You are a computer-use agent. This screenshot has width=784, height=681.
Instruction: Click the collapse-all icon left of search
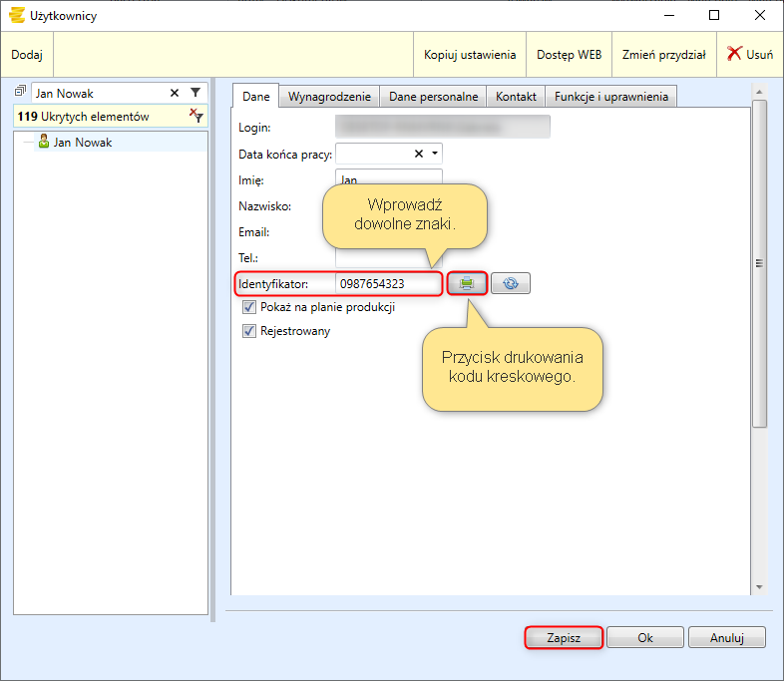click(20, 92)
